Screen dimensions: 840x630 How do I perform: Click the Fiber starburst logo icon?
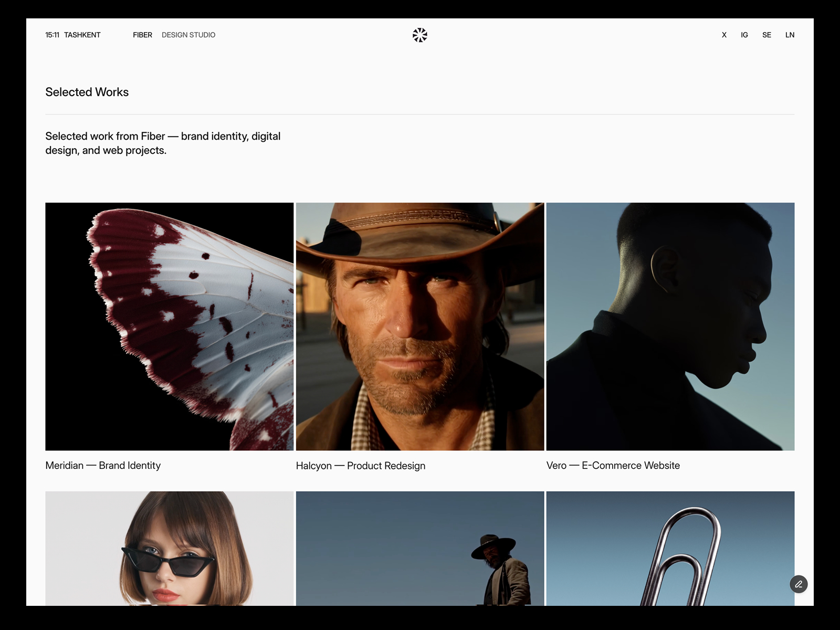coord(420,35)
